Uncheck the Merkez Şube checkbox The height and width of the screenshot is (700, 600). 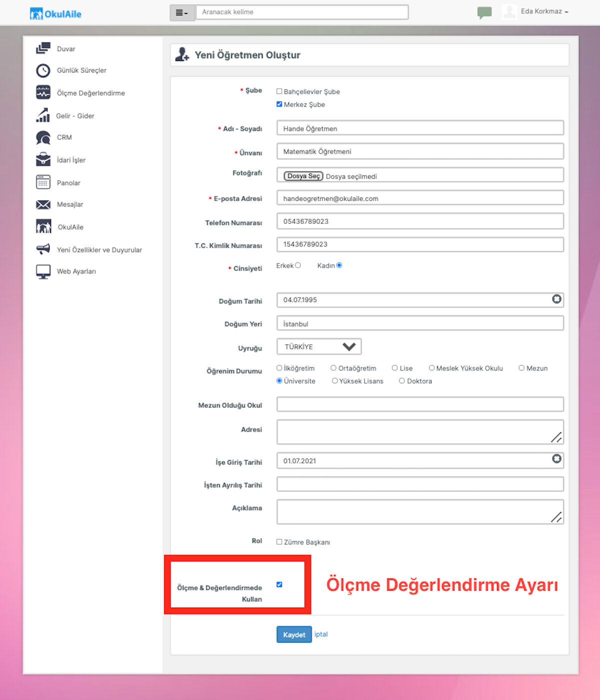[x=279, y=104]
